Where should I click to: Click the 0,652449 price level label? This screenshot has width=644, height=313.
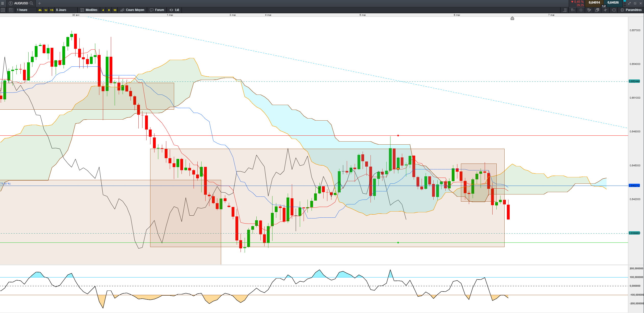click(x=634, y=81)
